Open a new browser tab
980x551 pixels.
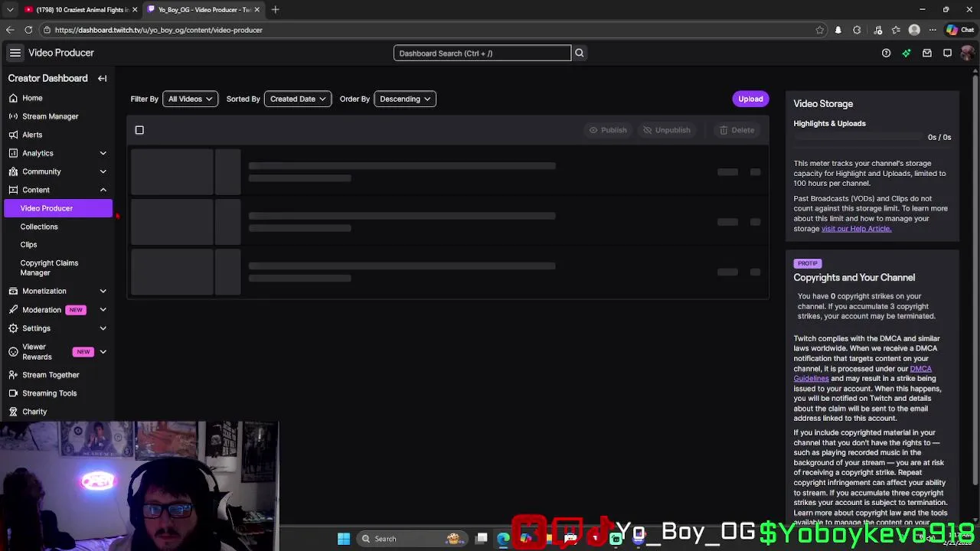click(x=276, y=9)
